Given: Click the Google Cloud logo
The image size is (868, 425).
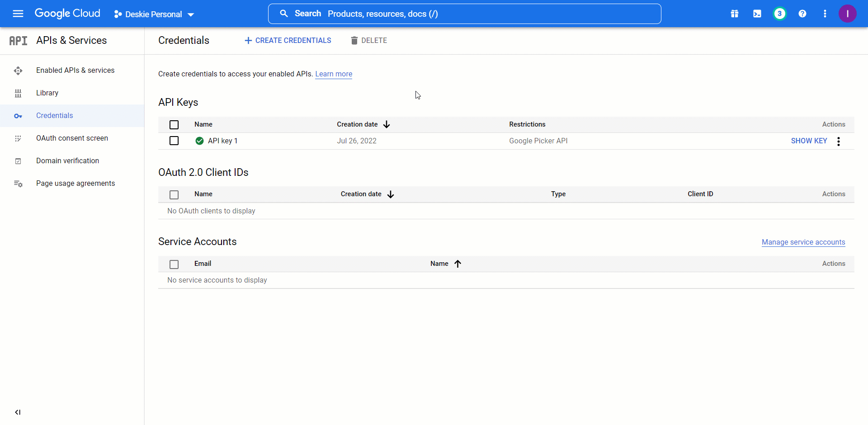Looking at the screenshot, I should pyautogui.click(x=67, y=14).
